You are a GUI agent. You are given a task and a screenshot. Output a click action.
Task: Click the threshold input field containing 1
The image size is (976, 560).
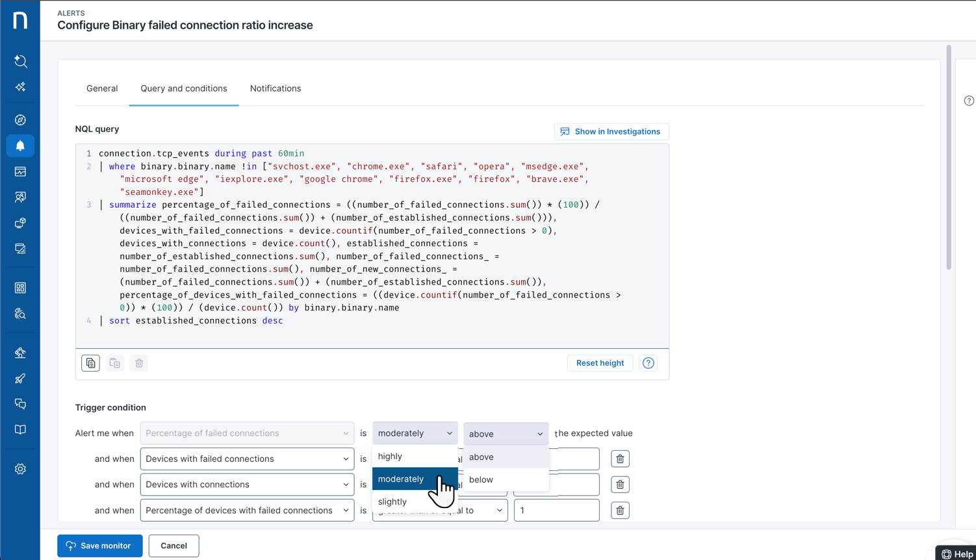(x=556, y=511)
